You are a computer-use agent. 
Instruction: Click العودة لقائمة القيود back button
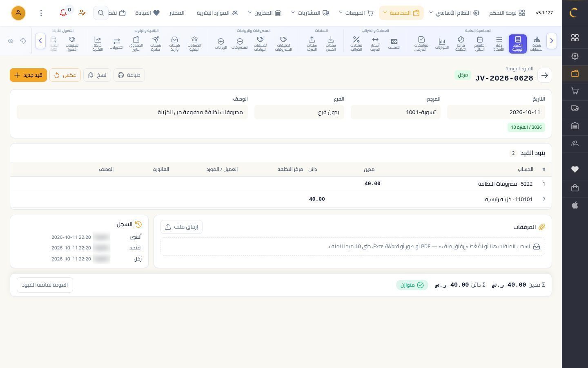pos(45,285)
